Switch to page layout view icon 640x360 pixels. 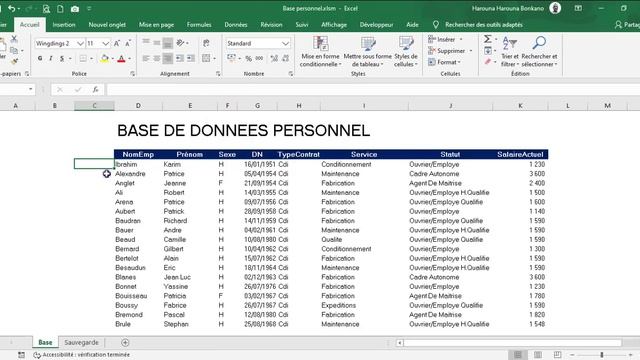538,355
